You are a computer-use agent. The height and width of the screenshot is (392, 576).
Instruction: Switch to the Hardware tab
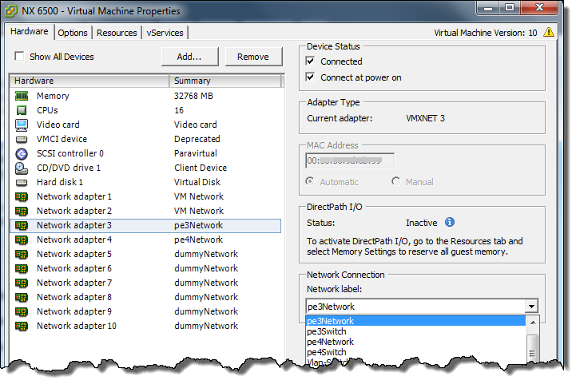tap(30, 32)
